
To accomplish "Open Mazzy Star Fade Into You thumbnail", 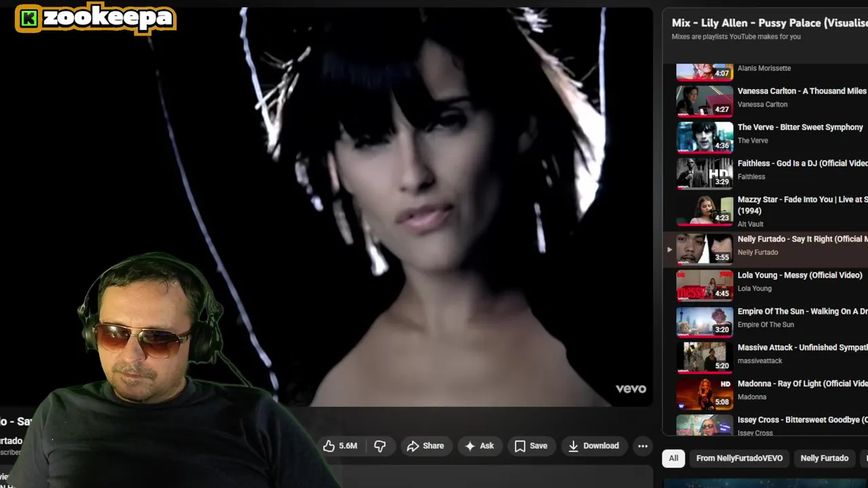I will tap(705, 210).
